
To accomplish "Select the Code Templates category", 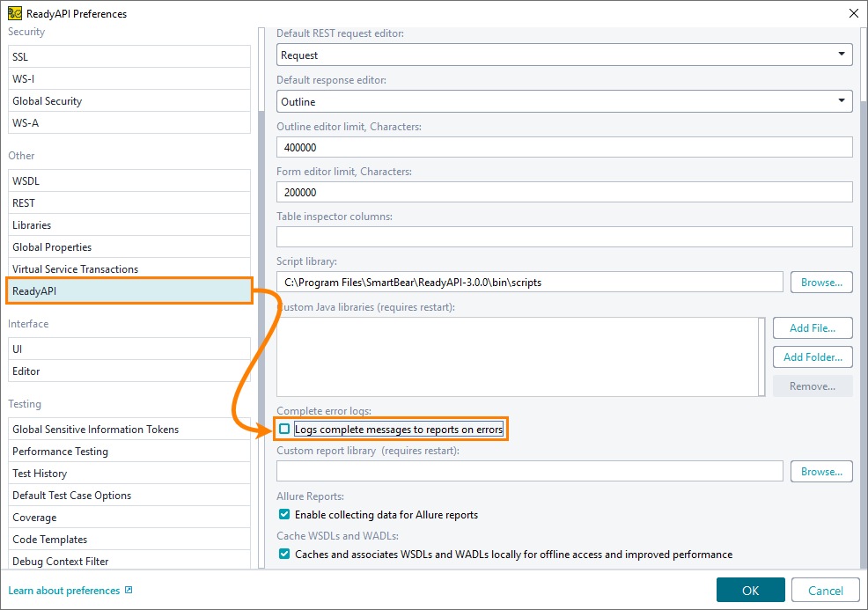I will tap(129, 539).
